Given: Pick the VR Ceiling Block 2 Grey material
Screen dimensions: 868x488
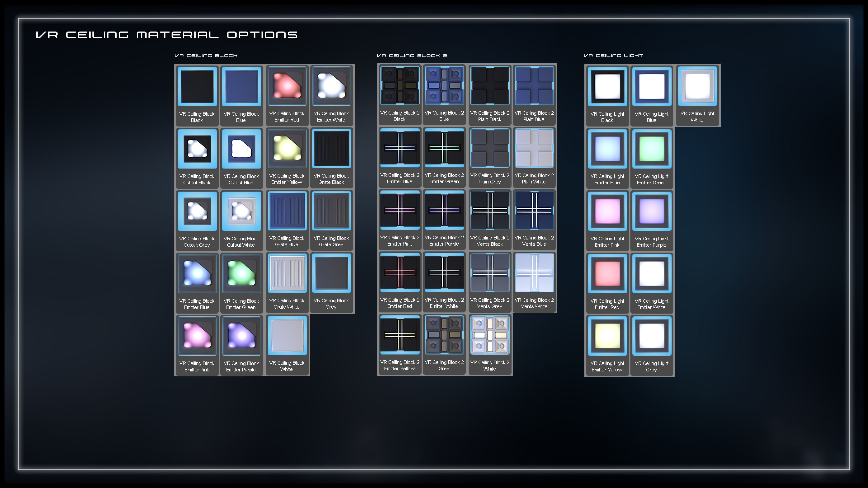Looking at the screenshot, I should (444, 336).
